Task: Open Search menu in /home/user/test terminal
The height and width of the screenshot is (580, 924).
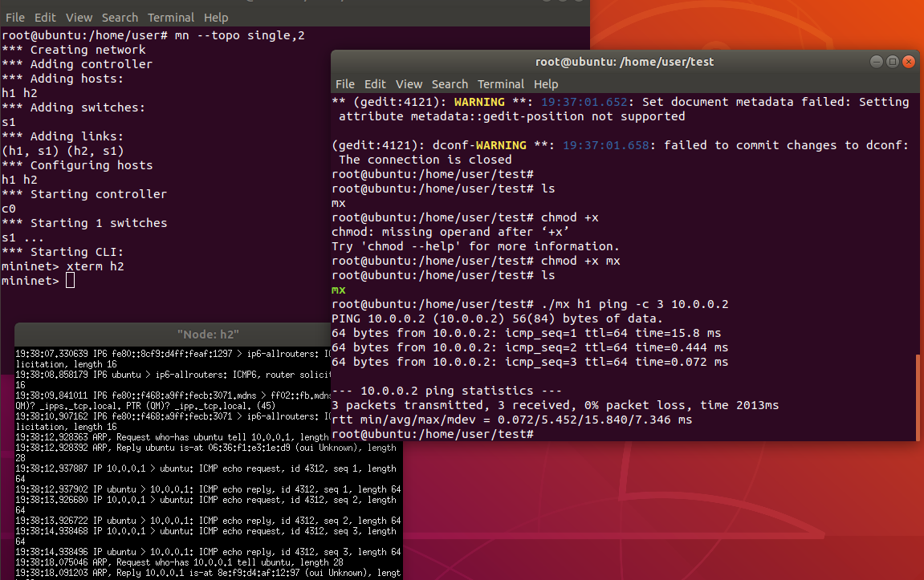Action: click(450, 84)
